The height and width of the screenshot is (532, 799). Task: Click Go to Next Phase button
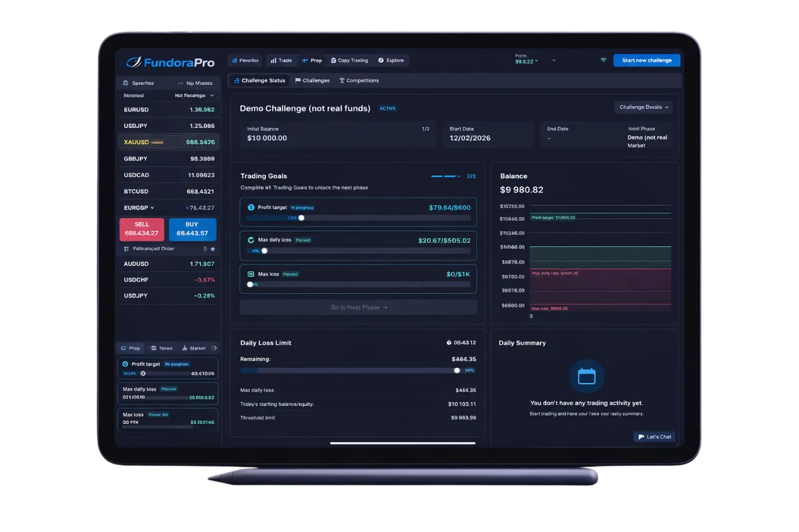pyautogui.click(x=358, y=307)
